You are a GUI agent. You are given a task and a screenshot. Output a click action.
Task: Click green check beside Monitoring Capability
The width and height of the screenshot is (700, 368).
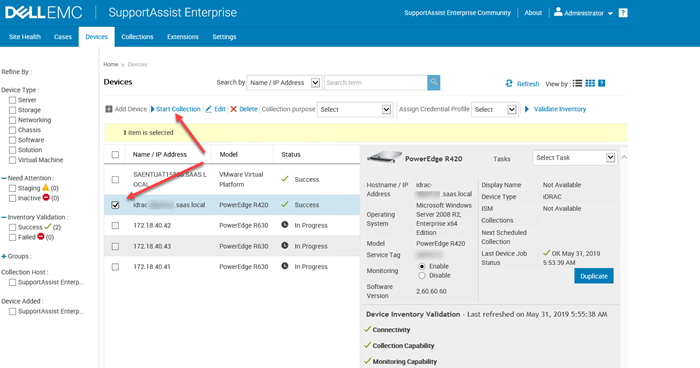[367, 361]
